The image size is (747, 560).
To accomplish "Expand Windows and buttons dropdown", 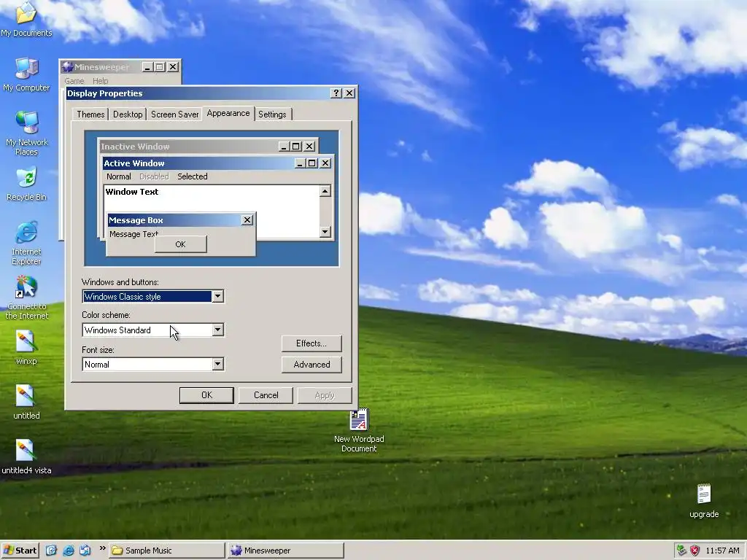I will coord(217,296).
